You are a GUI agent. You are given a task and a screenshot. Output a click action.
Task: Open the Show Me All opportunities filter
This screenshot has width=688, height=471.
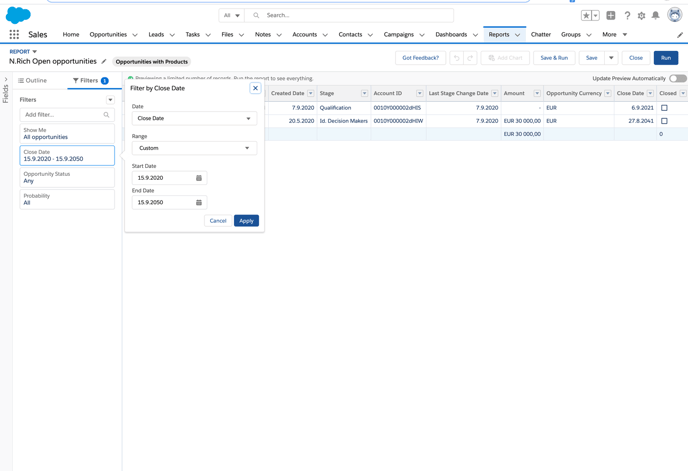[67, 133]
